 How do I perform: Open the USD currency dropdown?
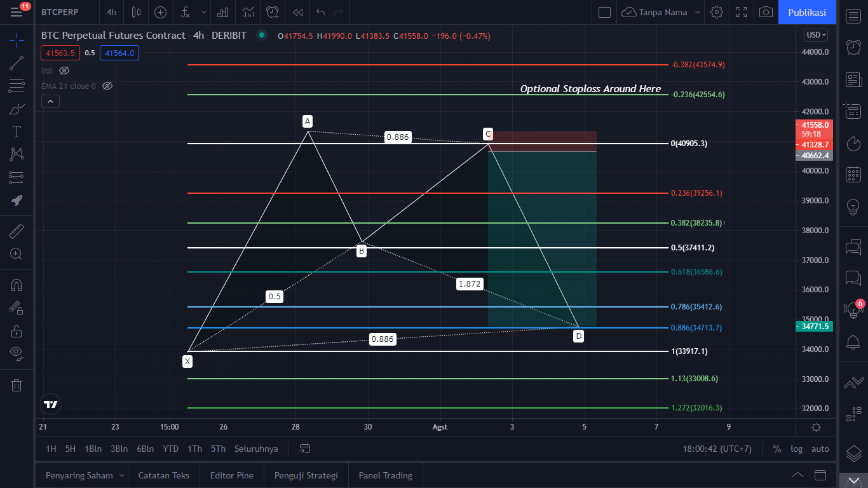tap(816, 35)
